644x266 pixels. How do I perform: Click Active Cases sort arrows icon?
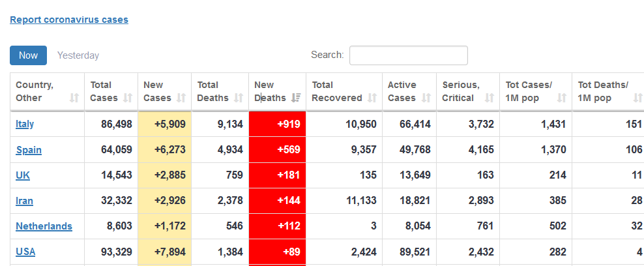click(426, 98)
